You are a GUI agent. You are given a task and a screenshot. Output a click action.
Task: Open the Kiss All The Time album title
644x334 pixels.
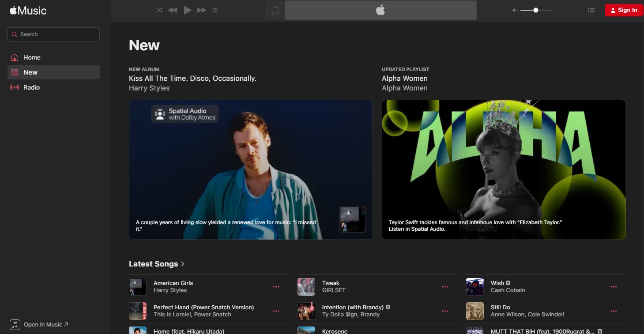tap(192, 79)
